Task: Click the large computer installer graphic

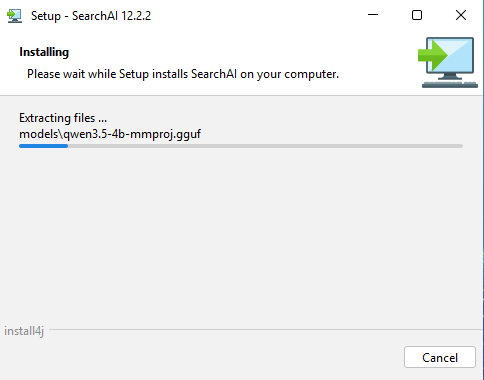Action: click(x=448, y=62)
